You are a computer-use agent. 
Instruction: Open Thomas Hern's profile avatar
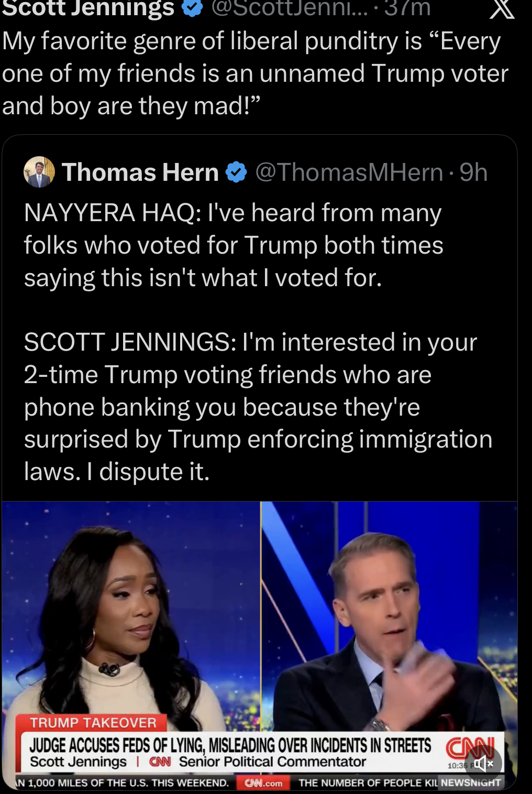[x=39, y=172]
